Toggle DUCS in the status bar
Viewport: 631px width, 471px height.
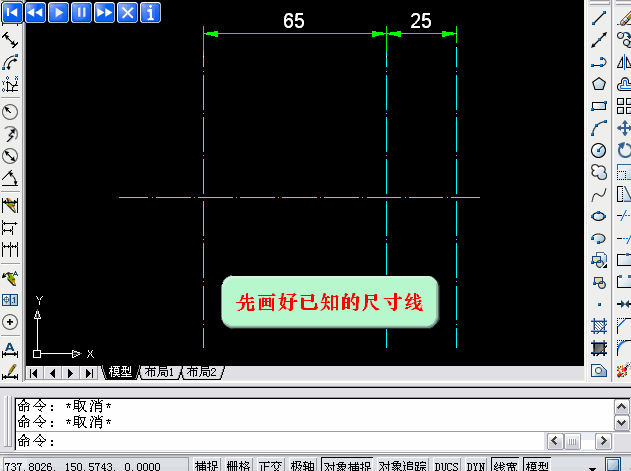[x=447, y=466]
